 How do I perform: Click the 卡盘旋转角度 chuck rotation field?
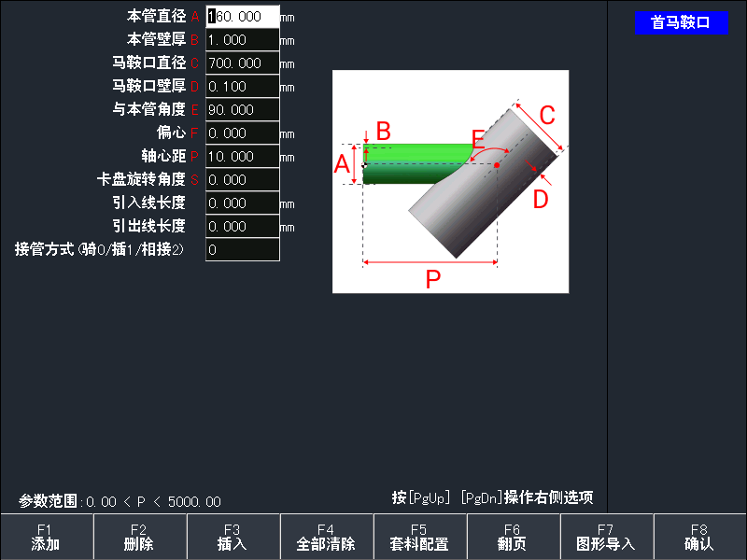click(241, 179)
